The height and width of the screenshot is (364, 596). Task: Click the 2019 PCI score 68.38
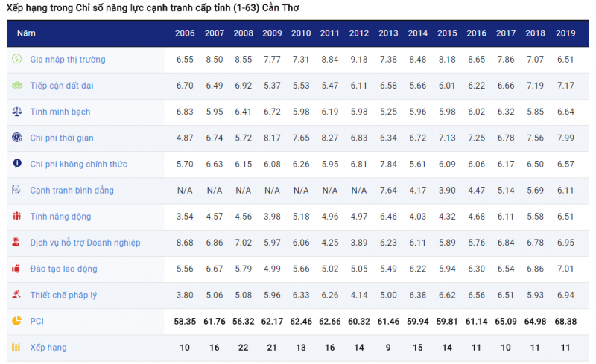click(x=565, y=322)
